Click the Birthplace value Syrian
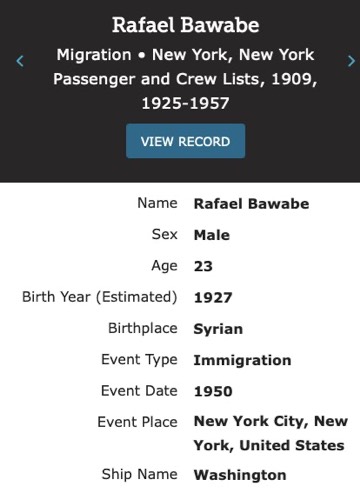The image size is (360, 500). 218,329
